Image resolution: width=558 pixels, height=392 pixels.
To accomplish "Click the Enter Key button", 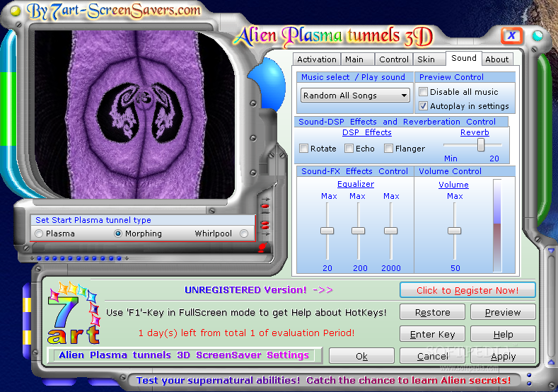I will pos(432,334).
